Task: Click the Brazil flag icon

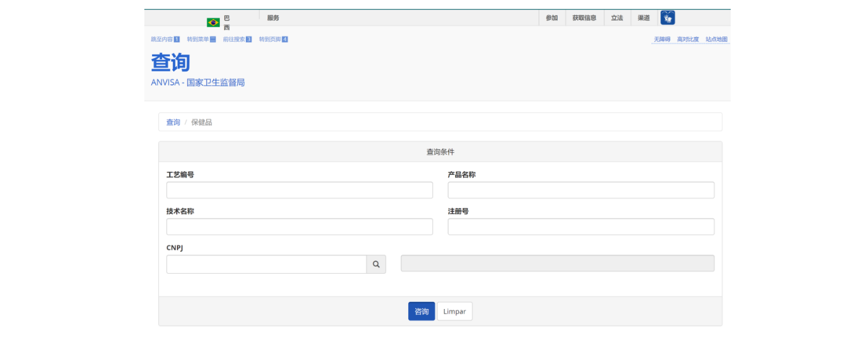Action: [x=213, y=22]
